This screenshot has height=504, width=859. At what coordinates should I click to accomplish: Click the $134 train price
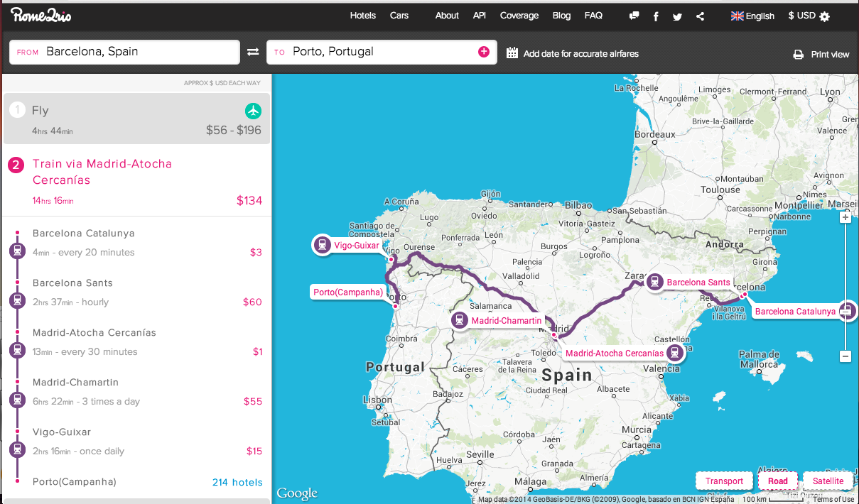tap(249, 201)
